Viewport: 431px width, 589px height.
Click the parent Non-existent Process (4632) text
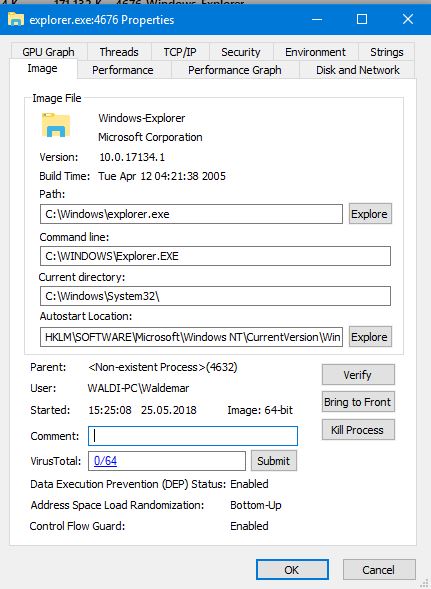point(163,367)
